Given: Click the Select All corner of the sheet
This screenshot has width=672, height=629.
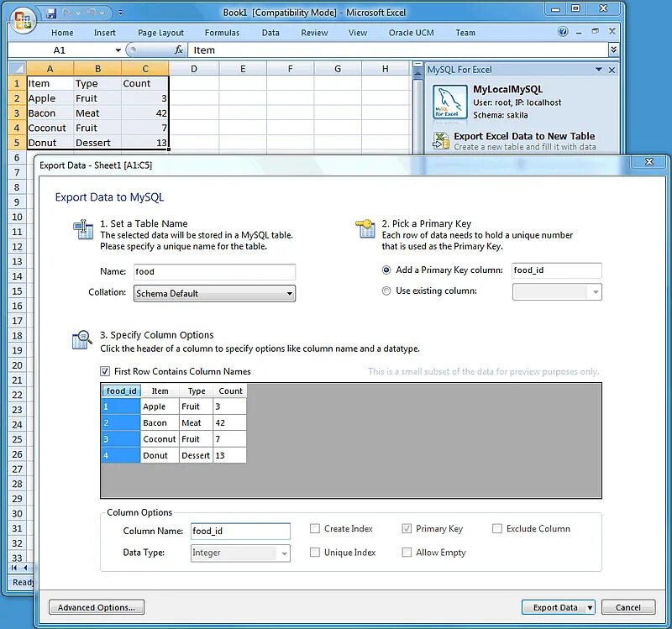Looking at the screenshot, I should 17,69.
